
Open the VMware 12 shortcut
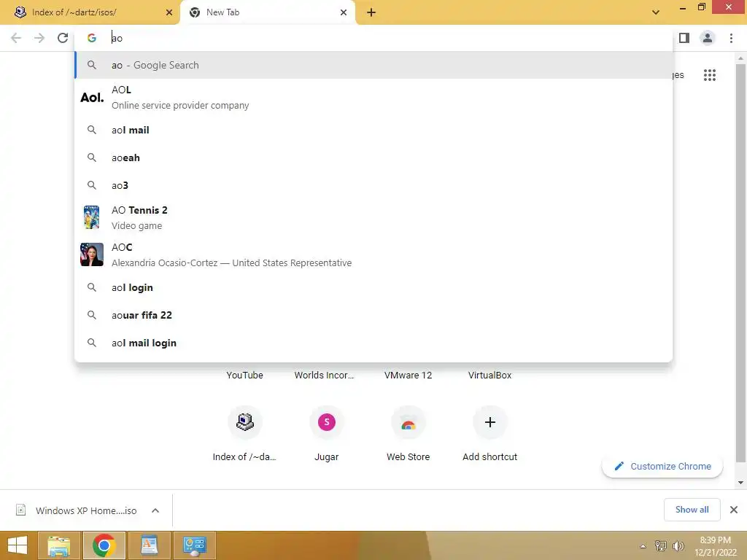coord(408,376)
